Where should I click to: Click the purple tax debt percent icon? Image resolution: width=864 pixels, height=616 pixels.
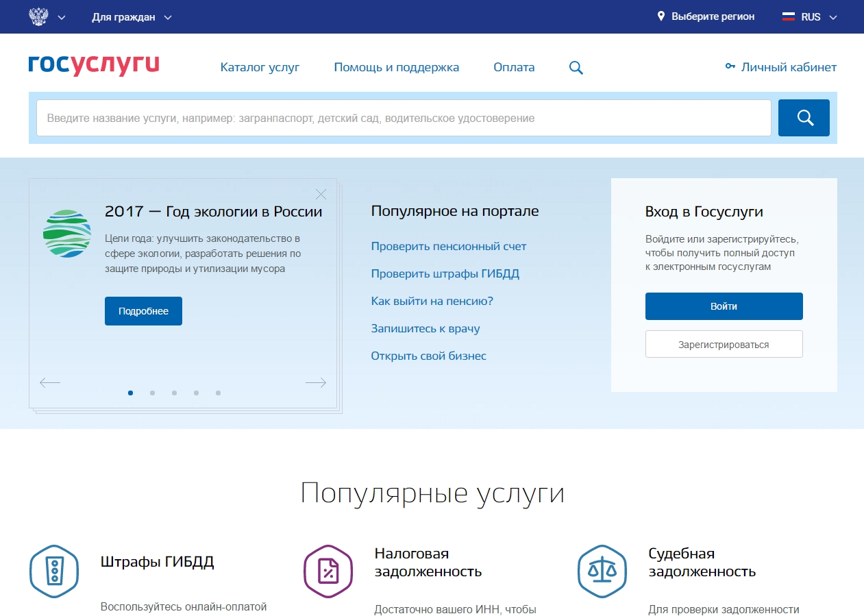(x=328, y=571)
